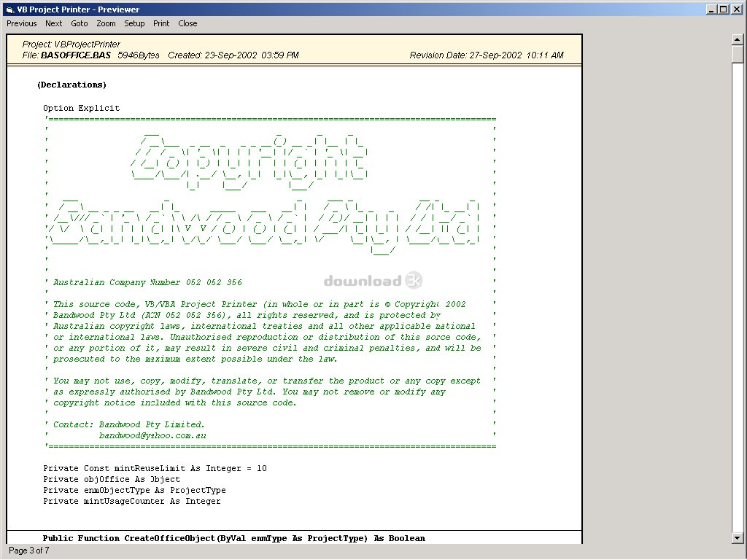Click the 'Public Function CreateOfficeObject' heading
Screen dimensions: 747x560
coord(234,539)
